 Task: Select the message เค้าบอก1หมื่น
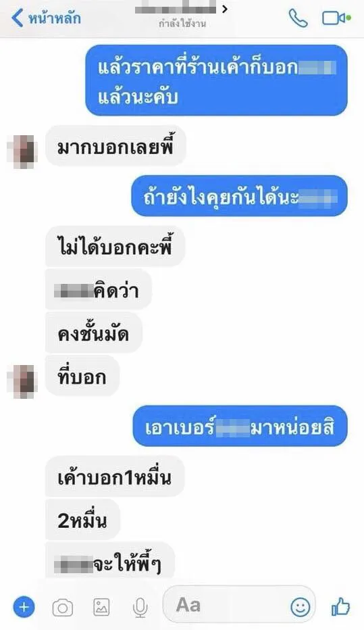coord(114,477)
